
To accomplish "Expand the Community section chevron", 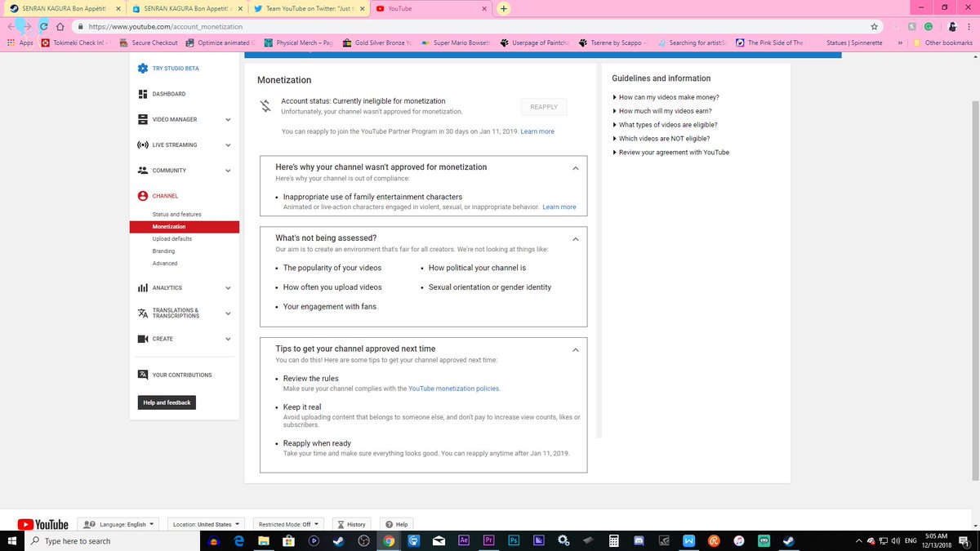I will pos(228,171).
